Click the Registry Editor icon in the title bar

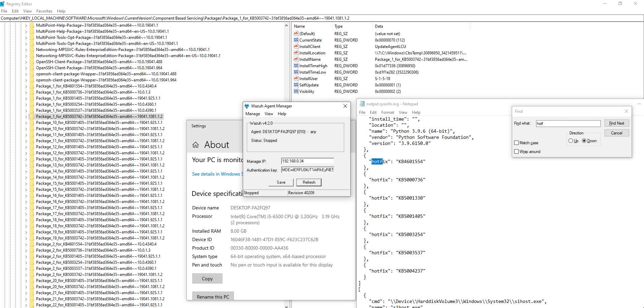(3, 3)
